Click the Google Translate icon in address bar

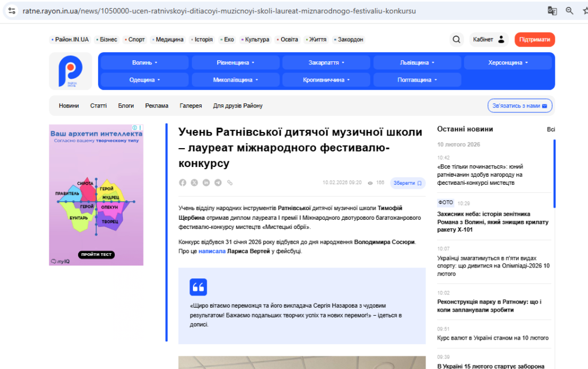point(552,11)
